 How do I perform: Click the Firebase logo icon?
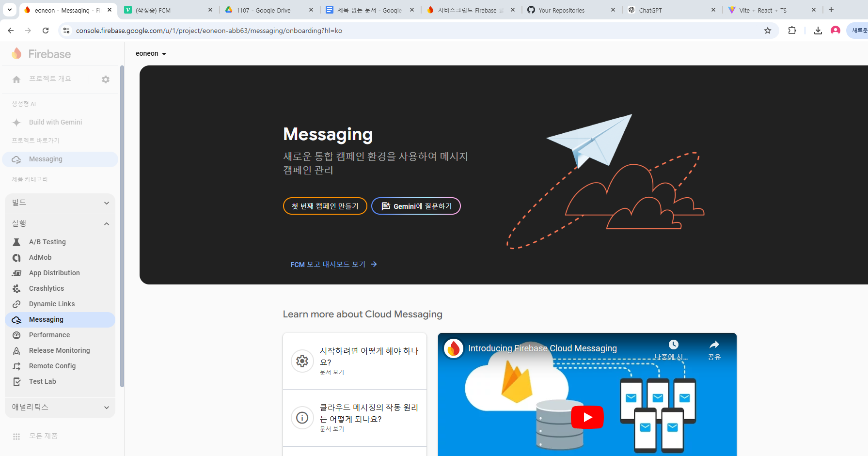coord(16,54)
